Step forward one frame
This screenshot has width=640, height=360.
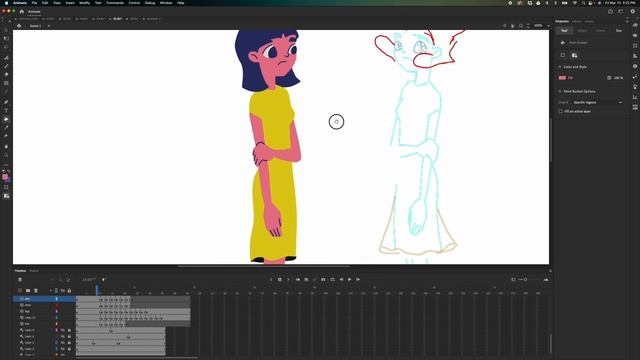358,280
